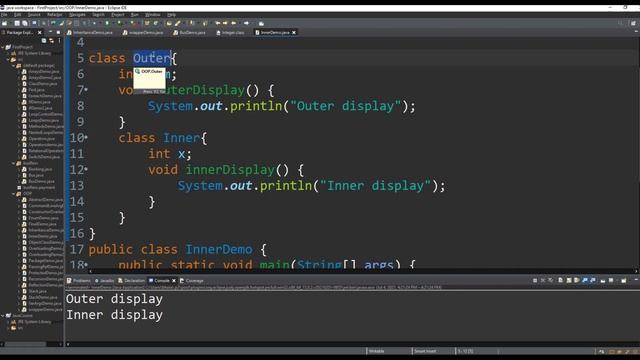Click the editor horizontal scrollbar
This screenshot has height=360, width=640.
(x=363, y=271)
